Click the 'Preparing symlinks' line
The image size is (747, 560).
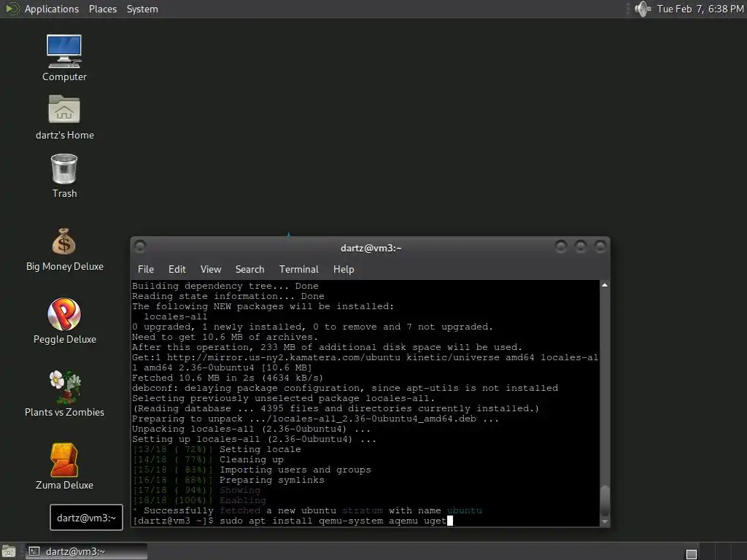pos(228,480)
